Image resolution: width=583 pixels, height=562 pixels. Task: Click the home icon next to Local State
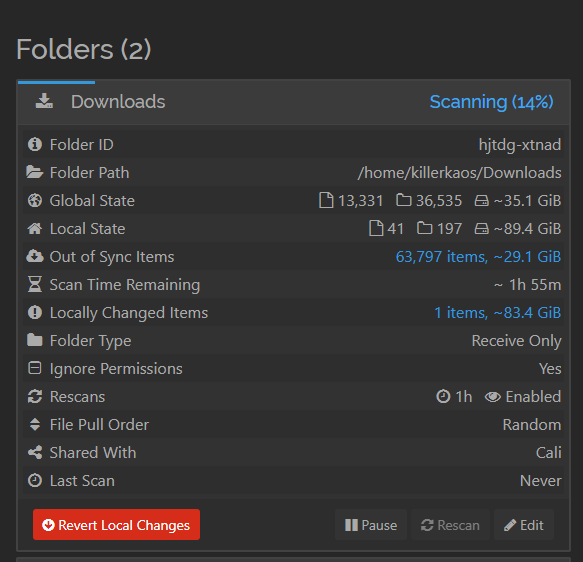pyautogui.click(x=35, y=228)
